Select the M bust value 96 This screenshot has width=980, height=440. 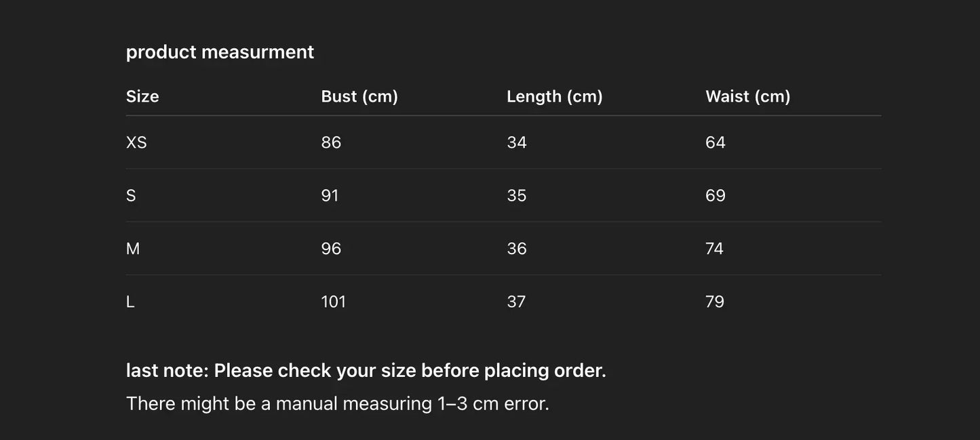point(331,249)
